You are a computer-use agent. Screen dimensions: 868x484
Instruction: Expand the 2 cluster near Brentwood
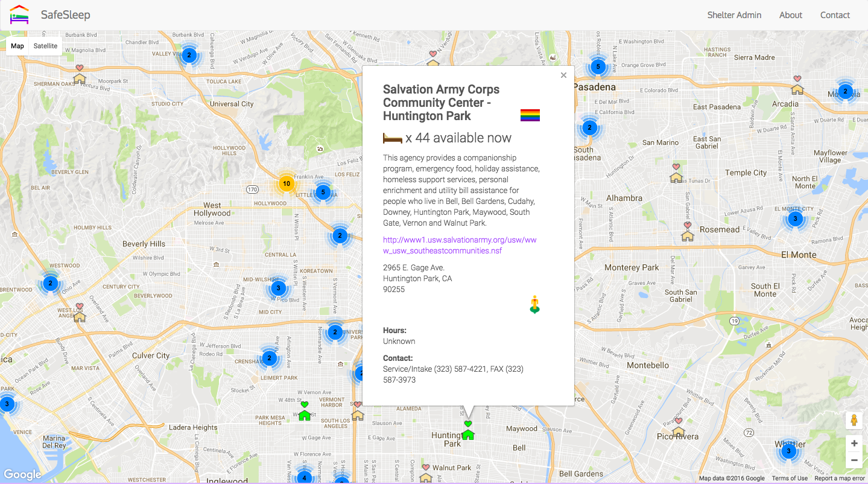51,283
